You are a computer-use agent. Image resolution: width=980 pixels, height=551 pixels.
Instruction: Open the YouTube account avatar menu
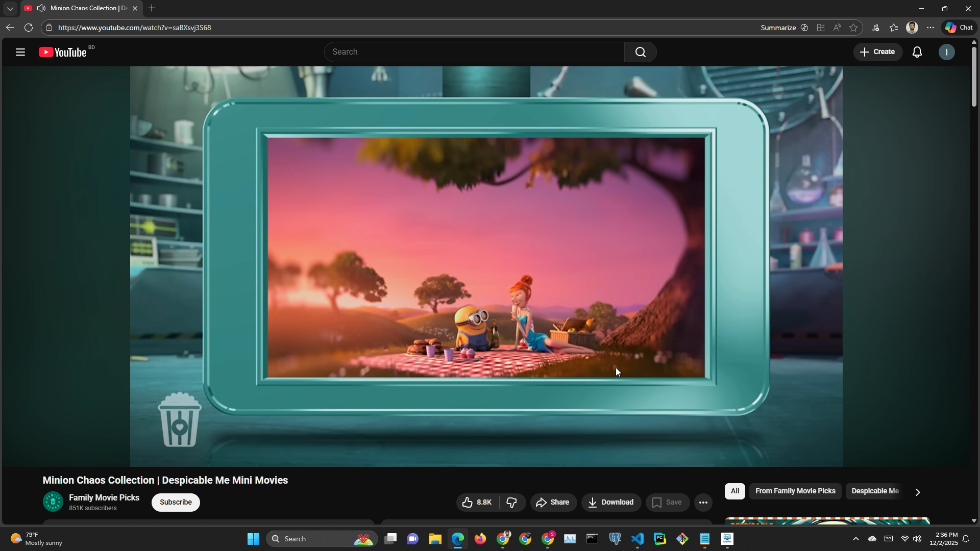coord(946,52)
